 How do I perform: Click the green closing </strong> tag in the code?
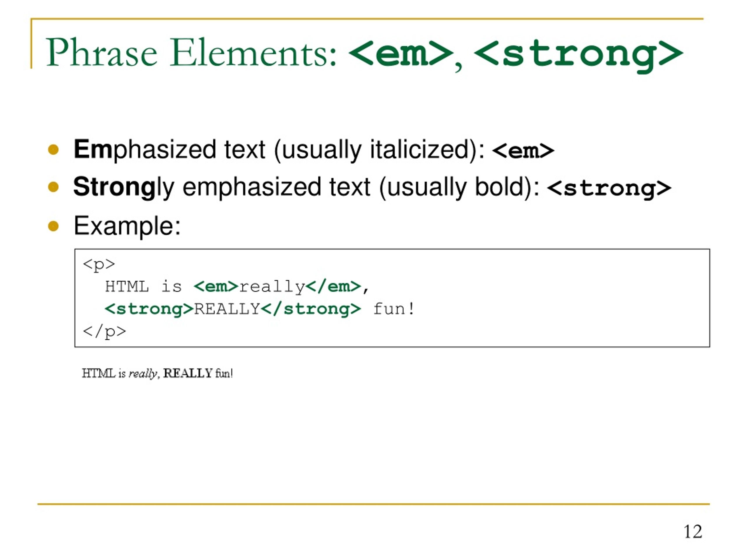311,309
